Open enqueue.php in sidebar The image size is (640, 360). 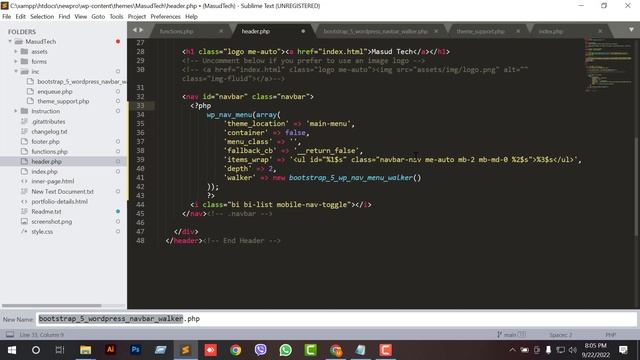55,91
